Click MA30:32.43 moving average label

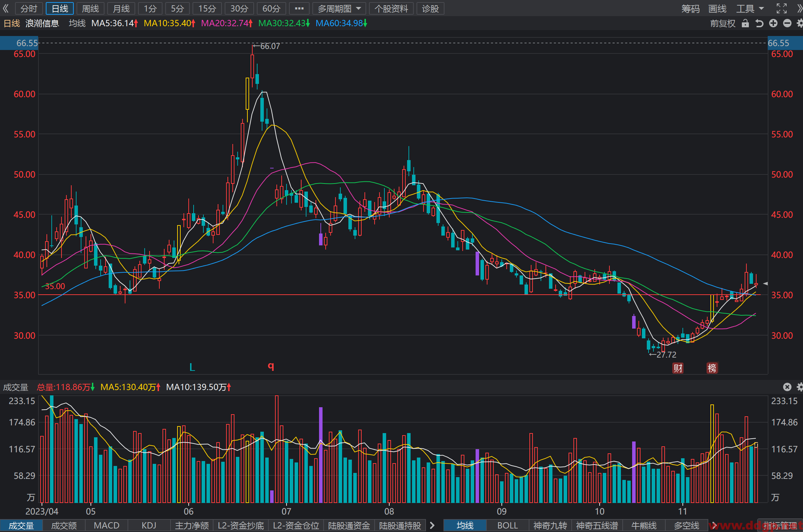coord(284,23)
